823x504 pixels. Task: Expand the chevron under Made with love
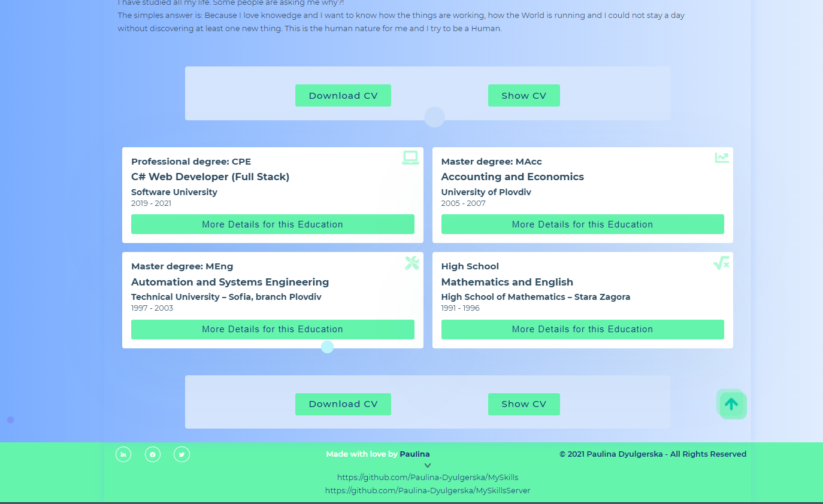[427, 464]
